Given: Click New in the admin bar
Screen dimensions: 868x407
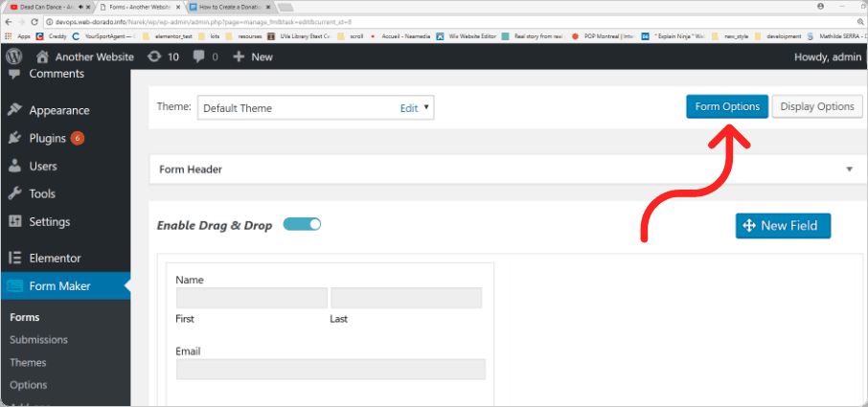Looking at the screenshot, I should [252, 57].
